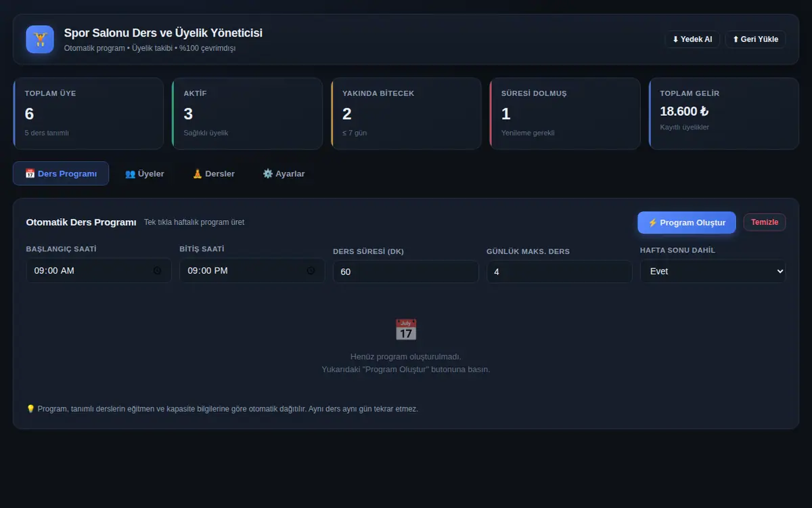Click the Ders Süresi (DK) input field
The image size is (812, 508).
406,272
